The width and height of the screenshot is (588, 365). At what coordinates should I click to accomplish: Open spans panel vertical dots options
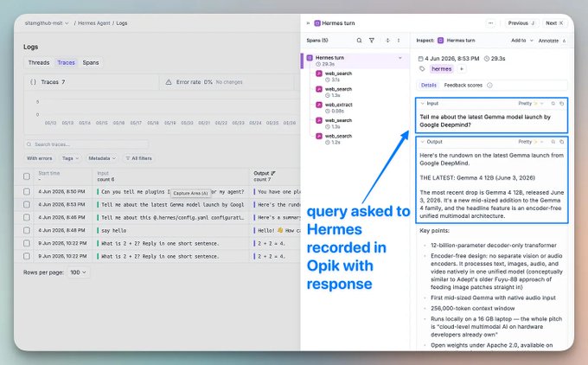[399, 41]
